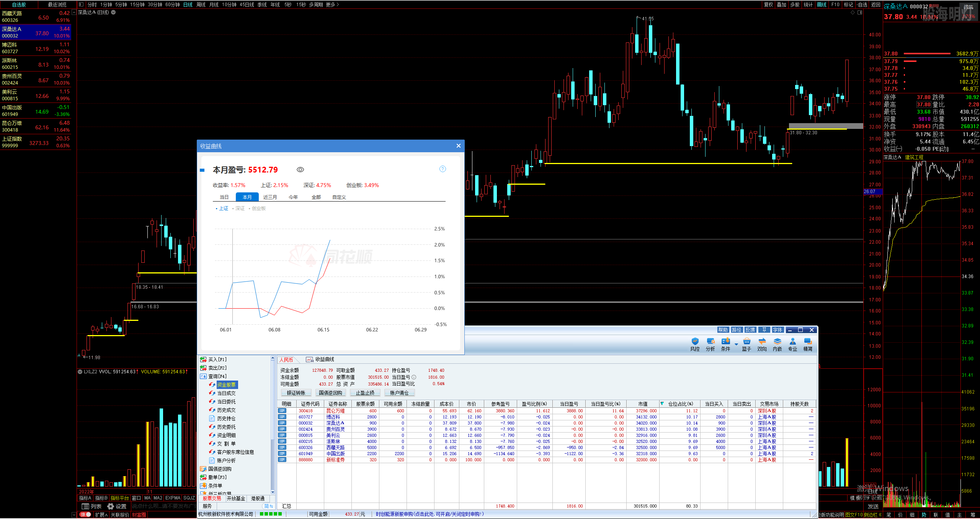Click the 简 simplified/traditional switch icon
The width and height of the screenshot is (980, 519).
coord(268,506)
